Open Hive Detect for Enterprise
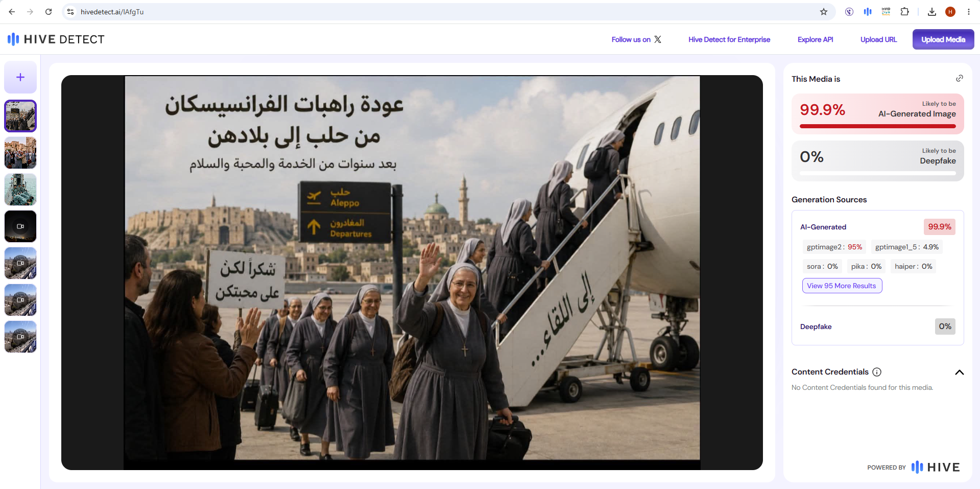This screenshot has width=980, height=489. 729,39
